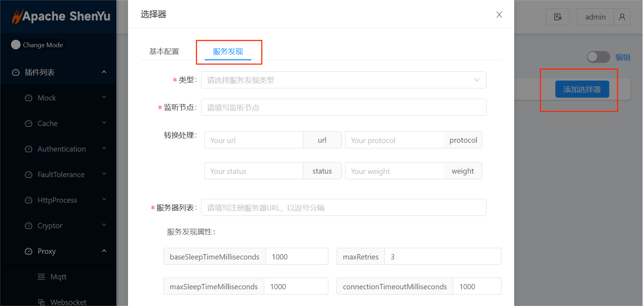Expand the FaultTolerance menu chevron

tap(104, 174)
